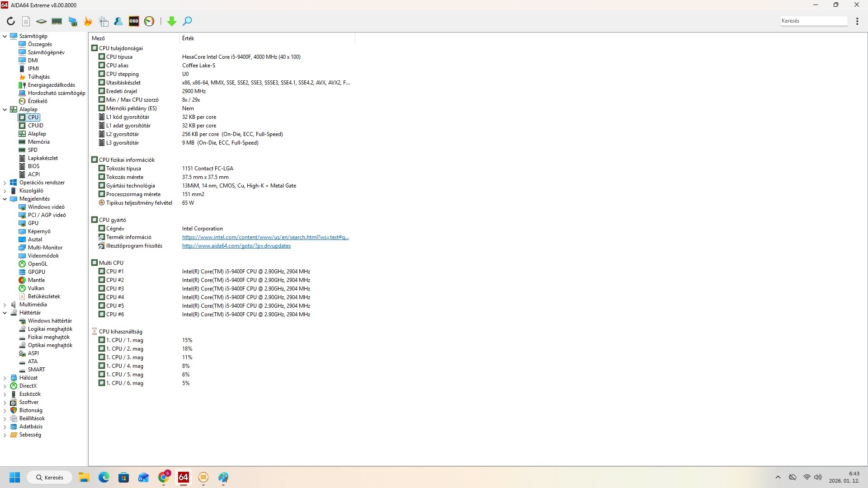The image size is (868, 488).
Task: Click the Keresés search input field
Action: pos(813,21)
